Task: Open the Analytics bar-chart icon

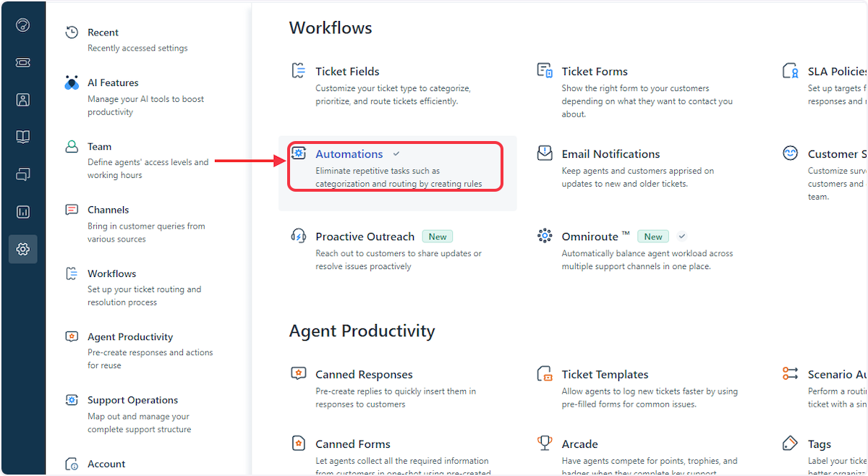Action: click(23, 211)
